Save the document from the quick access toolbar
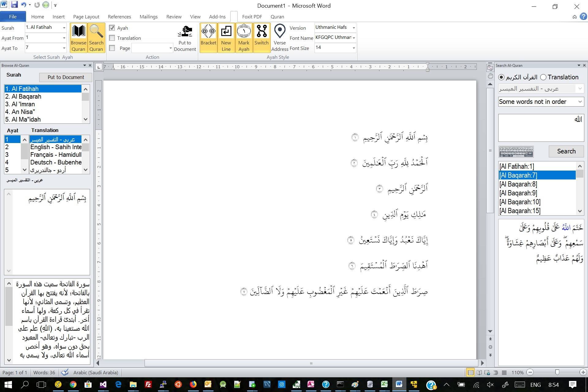Screen dimensions: 588x392 click(x=14, y=5)
